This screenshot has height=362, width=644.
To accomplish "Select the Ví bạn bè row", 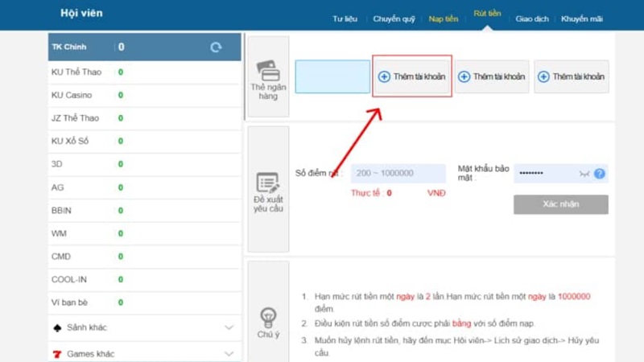I will [144, 302].
